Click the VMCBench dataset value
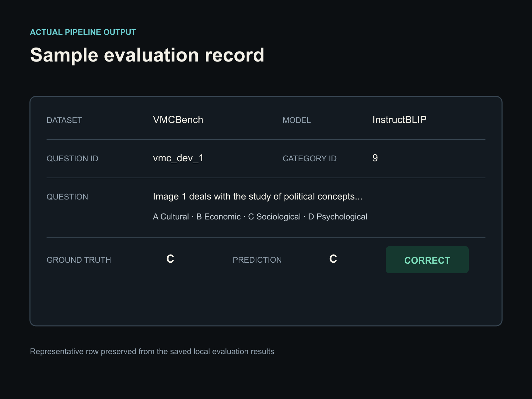The image size is (532, 399). [x=178, y=120]
